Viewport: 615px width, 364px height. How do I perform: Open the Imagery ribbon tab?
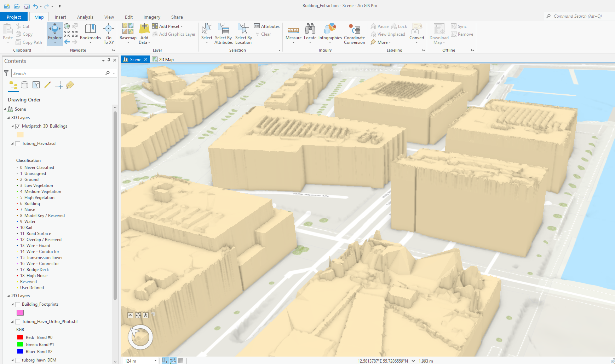[x=151, y=17]
